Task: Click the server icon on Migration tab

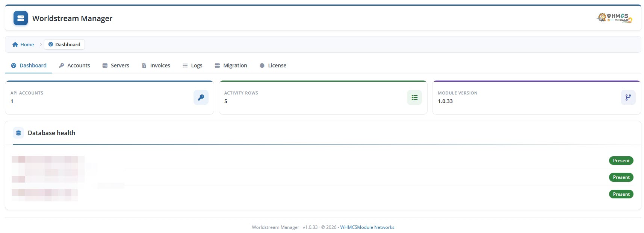Action: pyautogui.click(x=217, y=65)
